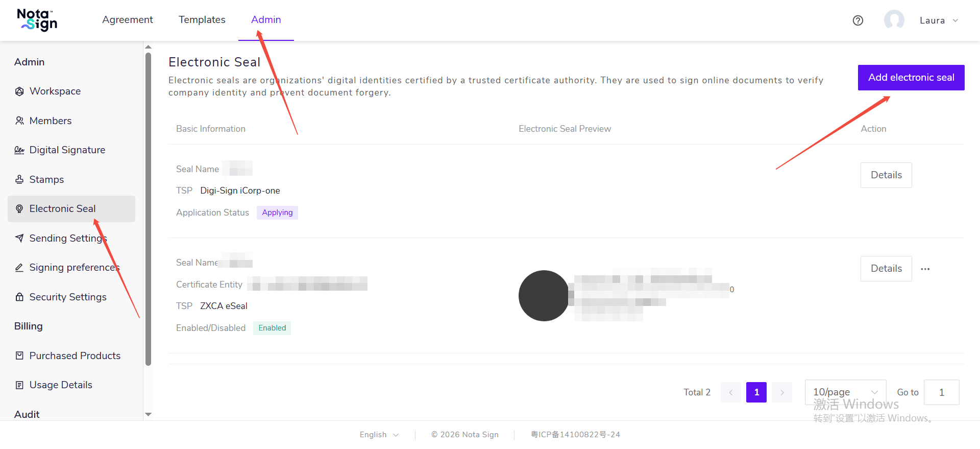Click the Go to page input field

pos(942,392)
